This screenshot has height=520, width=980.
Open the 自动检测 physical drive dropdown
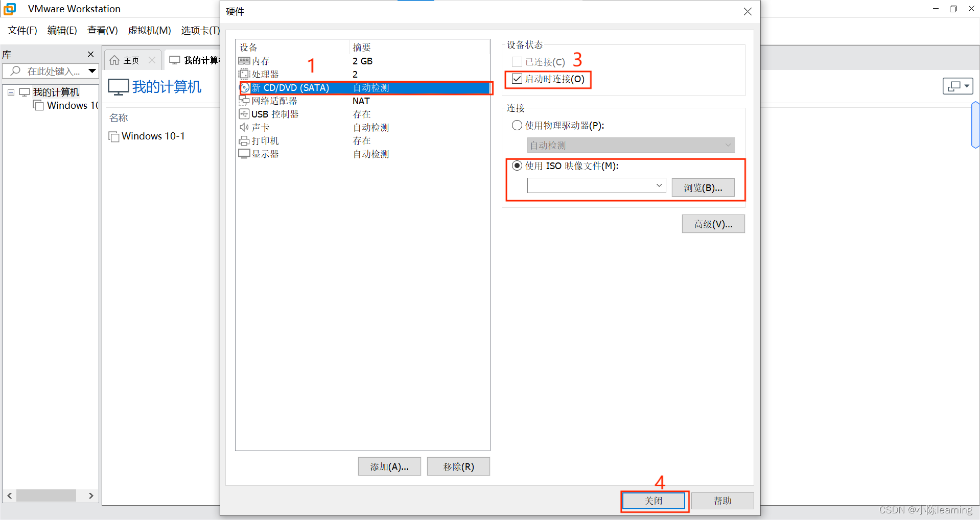(631, 145)
